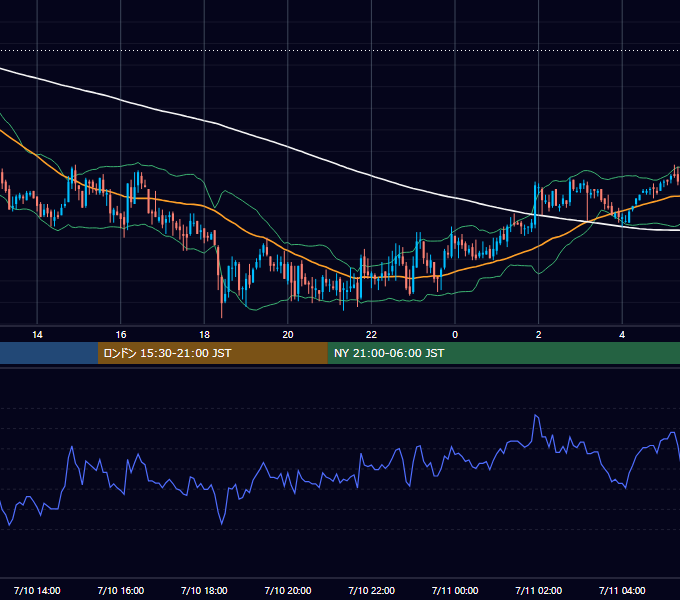The width and height of the screenshot is (680, 600).
Task: Click the 7/10 18:00 time label
Action: 204,590
